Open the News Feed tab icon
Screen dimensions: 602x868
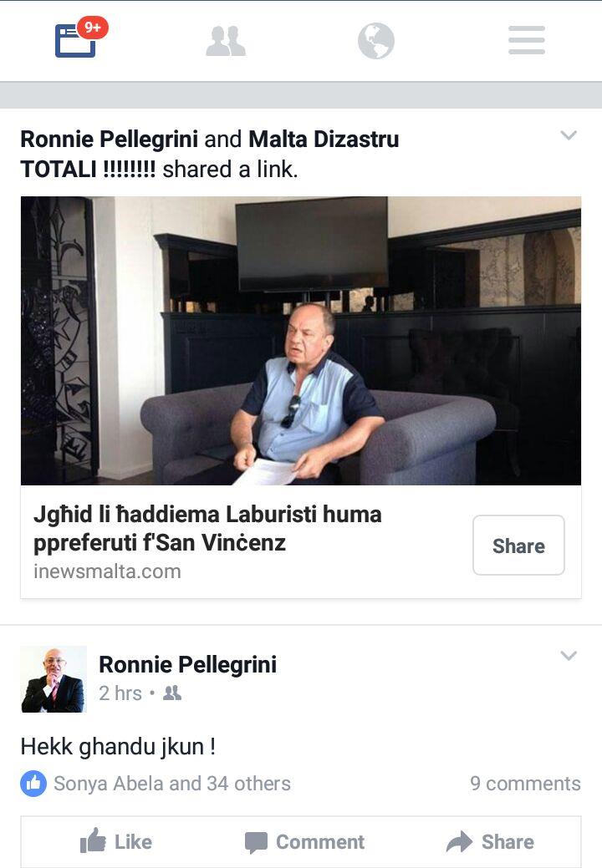75,40
